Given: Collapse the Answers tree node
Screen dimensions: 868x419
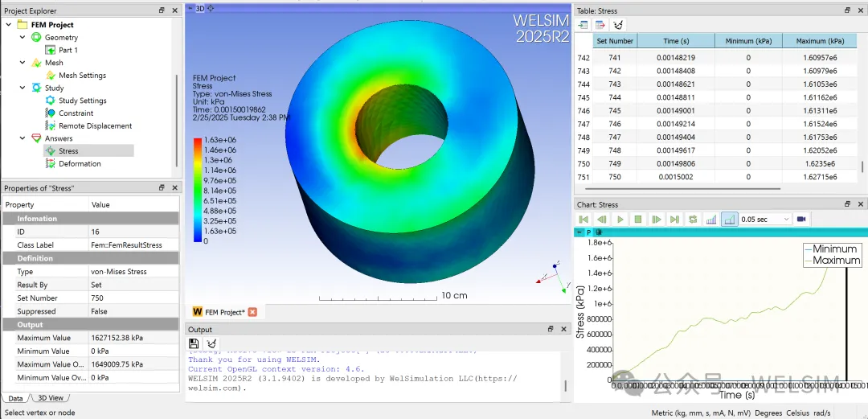Looking at the screenshot, I should coord(23,138).
